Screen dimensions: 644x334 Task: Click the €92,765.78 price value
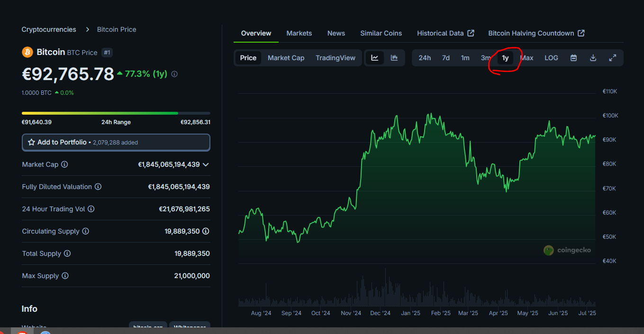[68, 74]
